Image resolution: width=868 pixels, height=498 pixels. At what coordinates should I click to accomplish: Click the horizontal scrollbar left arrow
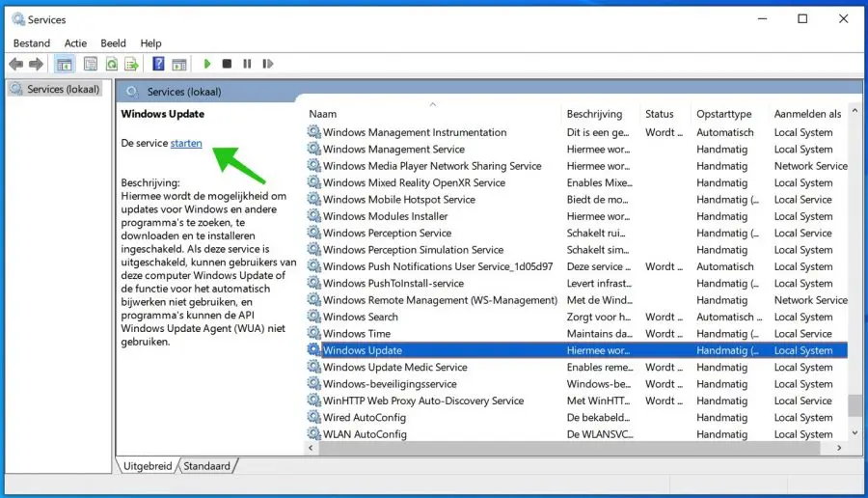point(311,448)
